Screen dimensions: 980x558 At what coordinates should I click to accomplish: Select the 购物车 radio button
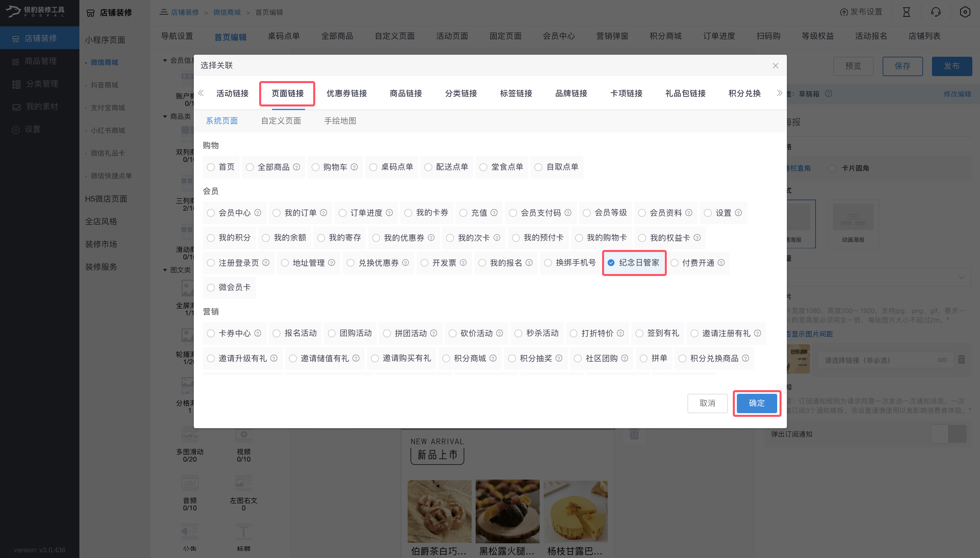(x=316, y=167)
